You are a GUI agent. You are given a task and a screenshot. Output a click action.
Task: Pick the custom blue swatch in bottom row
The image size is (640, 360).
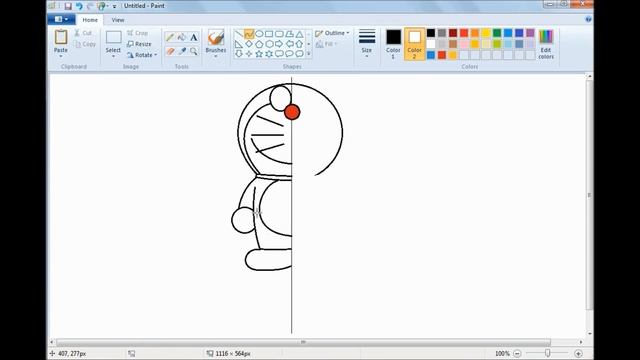(x=431, y=55)
